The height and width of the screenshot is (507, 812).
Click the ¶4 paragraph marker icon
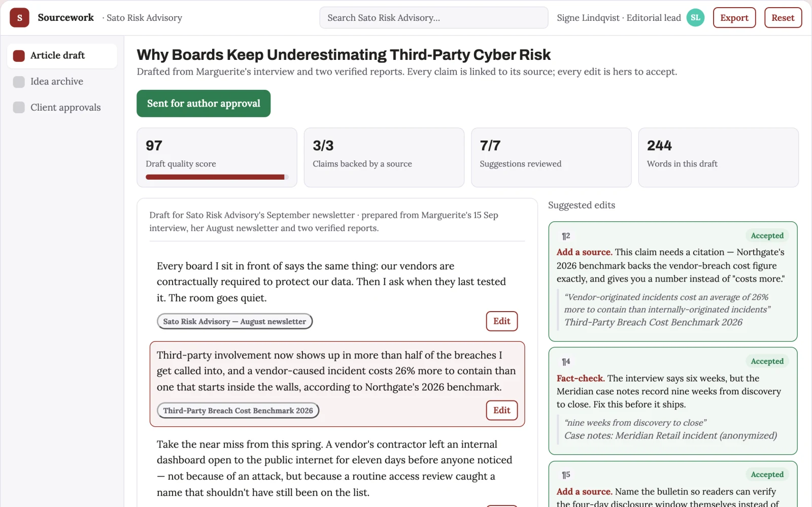click(566, 362)
